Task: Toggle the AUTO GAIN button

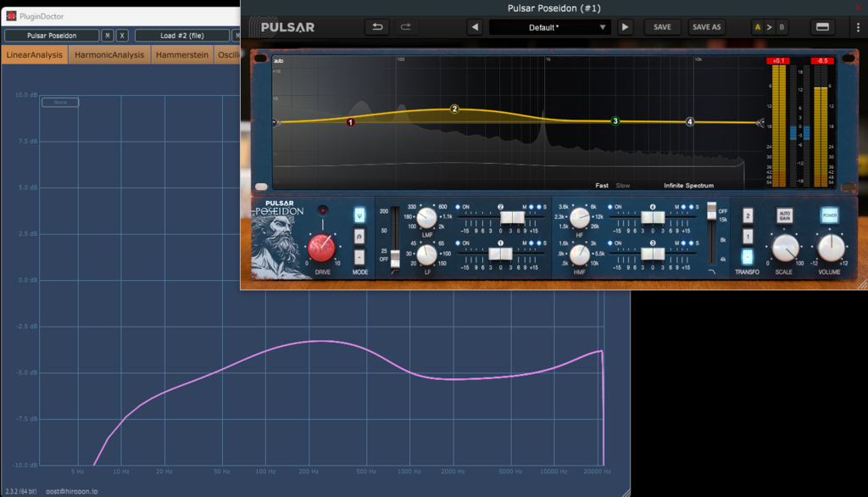Action: pos(784,215)
